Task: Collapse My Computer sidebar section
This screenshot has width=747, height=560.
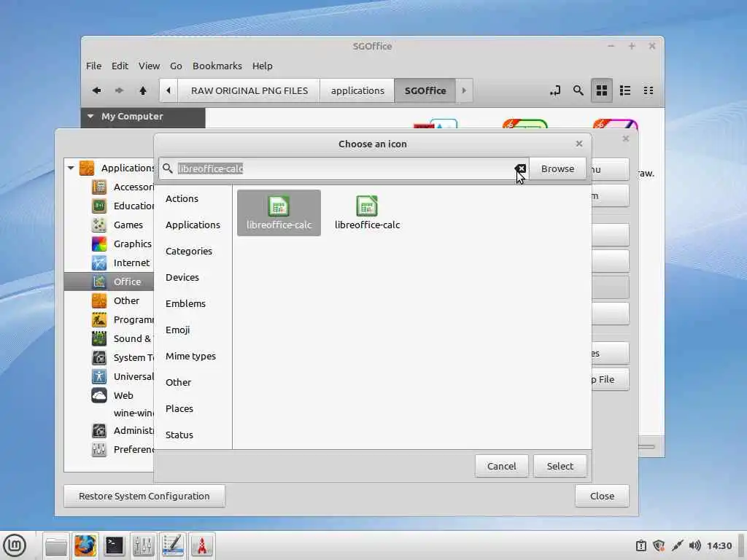Action: [x=90, y=116]
